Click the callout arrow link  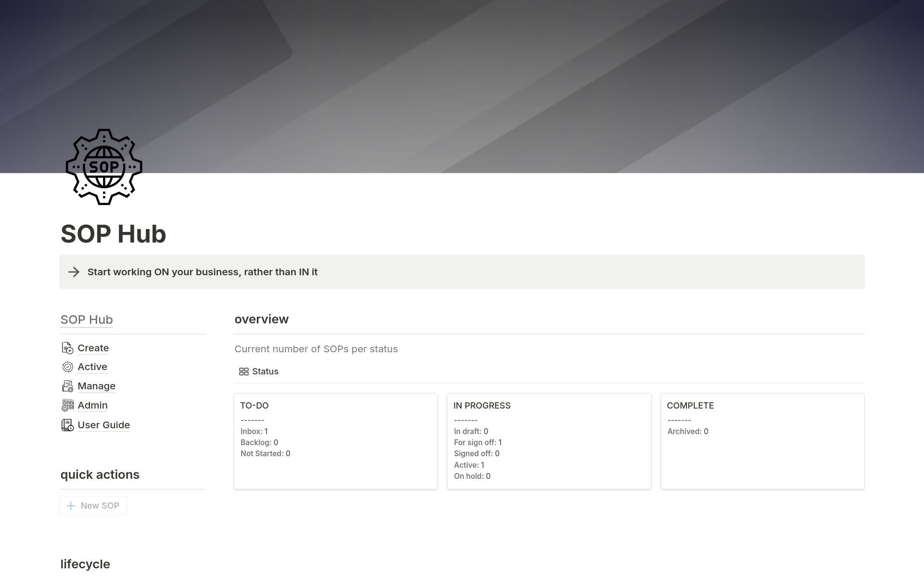point(74,272)
